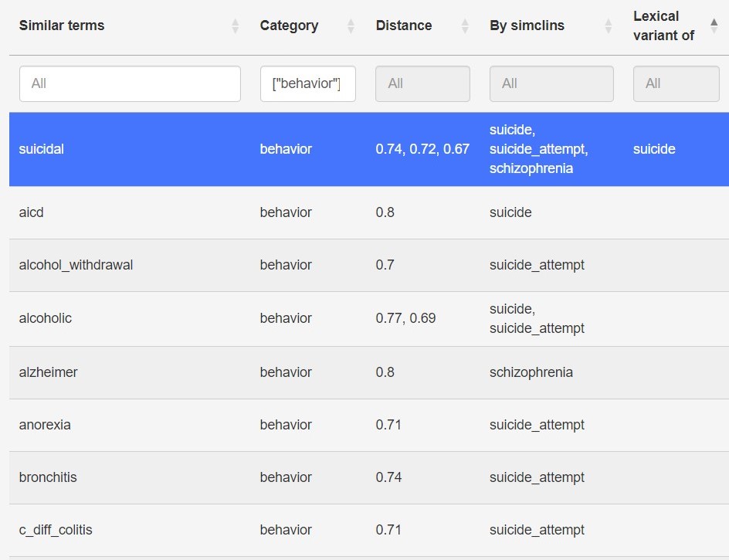Click the Similar terms column header text
Viewport: 729px width, 560px height.
coord(62,25)
